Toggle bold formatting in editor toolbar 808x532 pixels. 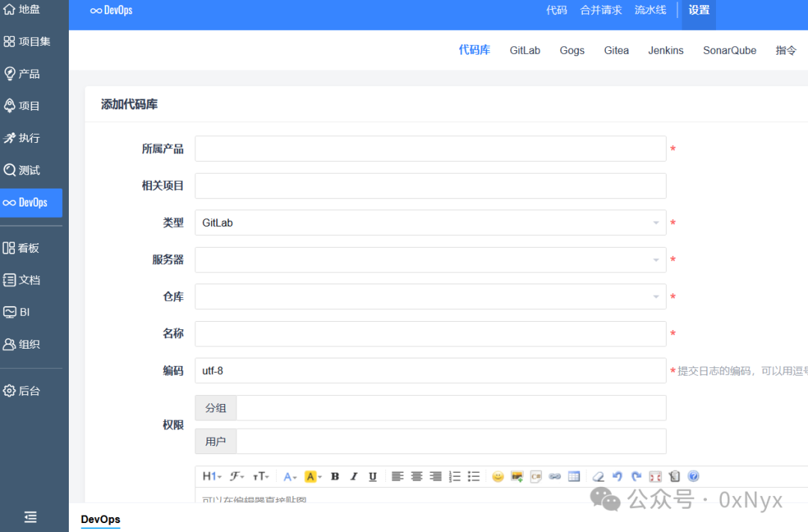pos(335,477)
